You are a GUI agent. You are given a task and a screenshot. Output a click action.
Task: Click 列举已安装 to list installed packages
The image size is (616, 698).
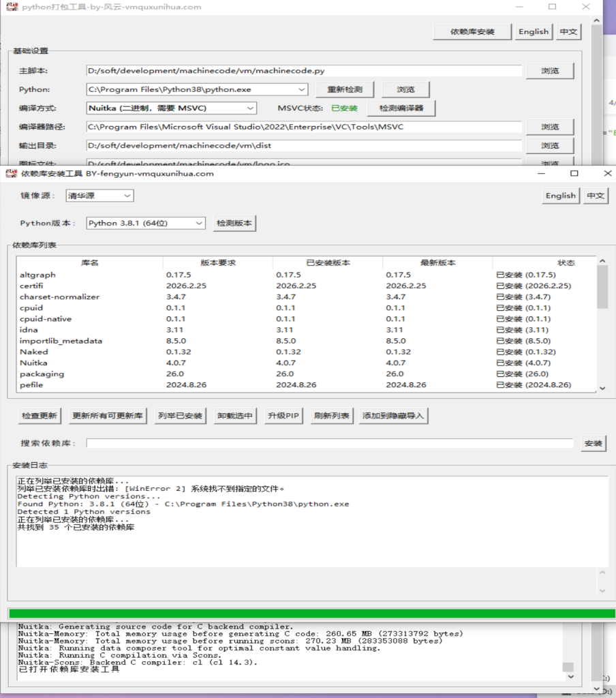point(180,415)
